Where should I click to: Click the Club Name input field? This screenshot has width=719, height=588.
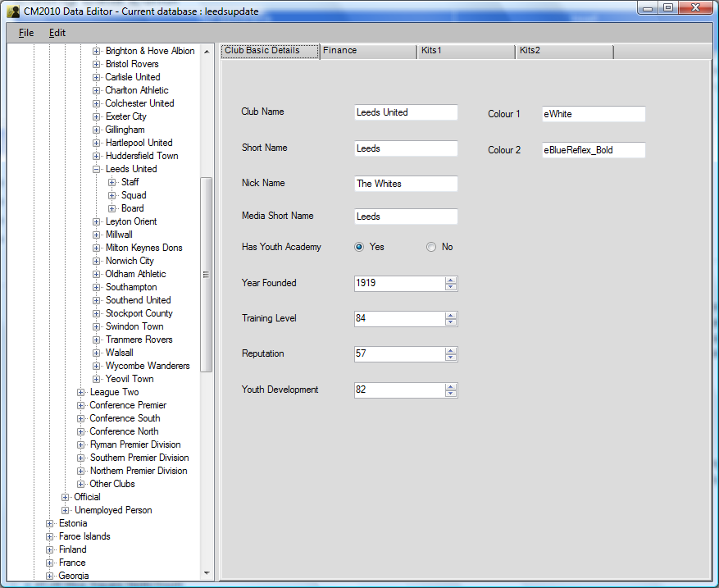tap(406, 112)
